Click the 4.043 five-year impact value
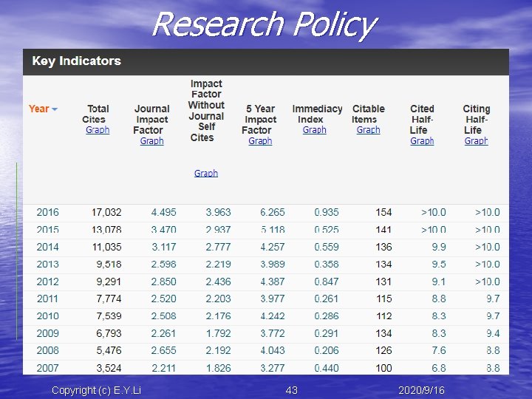The image size is (532, 399). pyautogui.click(x=273, y=350)
